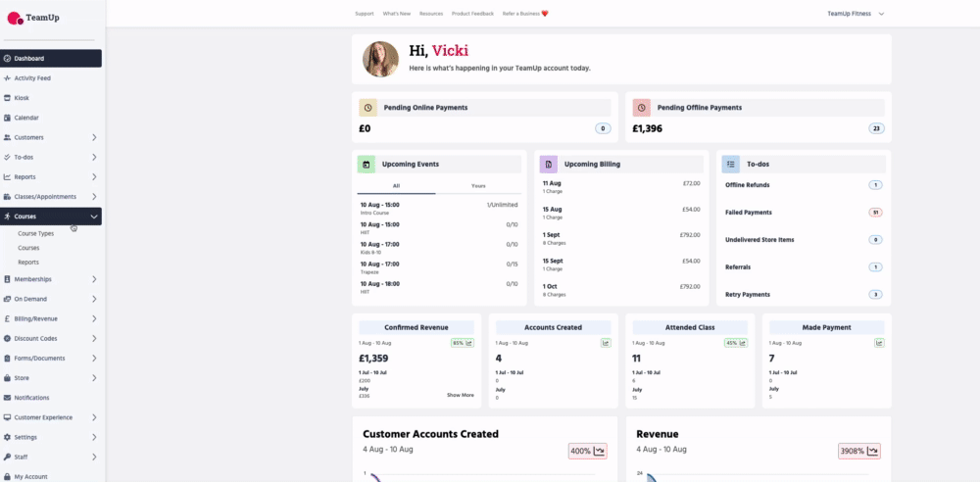Click Vicki's profile photo
This screenshot has height=482, width=980.
[380, 59]
